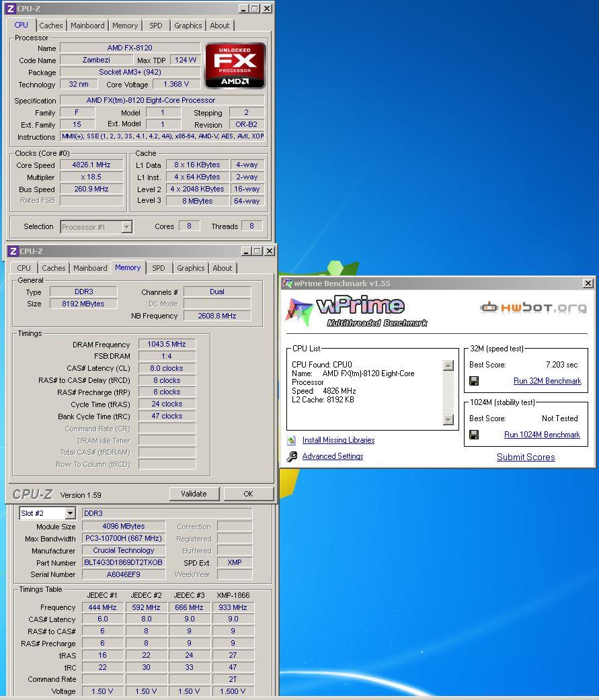The width and height of the screenshot is (599, 700).
Task: Click the save icon under 1024M stability test
Action: pyautogui.click(x=474, y=435)
